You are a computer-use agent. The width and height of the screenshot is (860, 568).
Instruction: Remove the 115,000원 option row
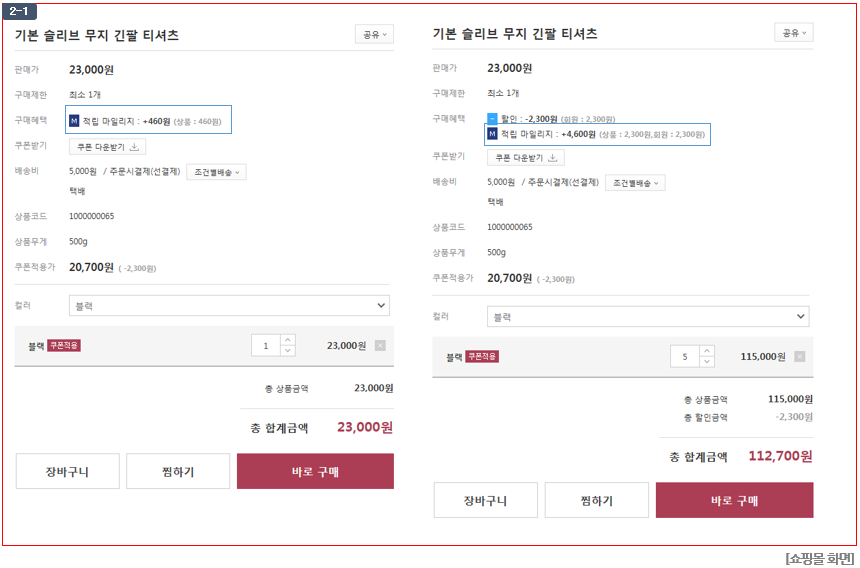[800, 357]
